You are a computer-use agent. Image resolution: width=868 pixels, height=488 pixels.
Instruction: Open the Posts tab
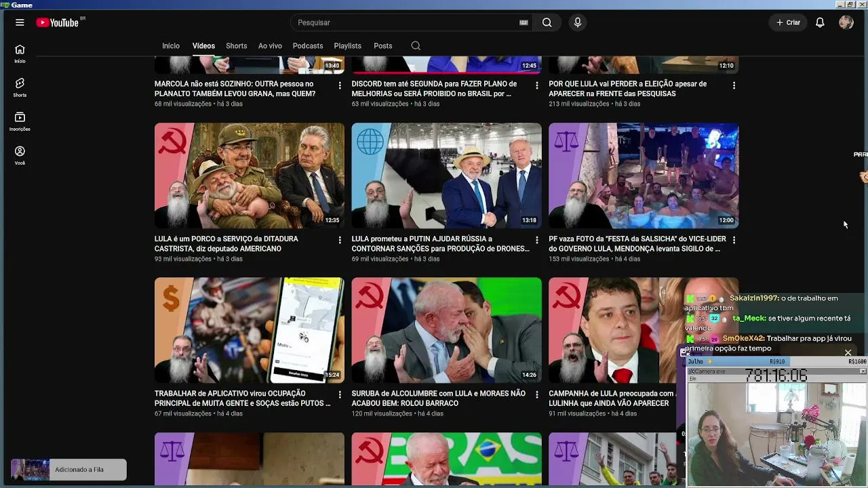383,45
